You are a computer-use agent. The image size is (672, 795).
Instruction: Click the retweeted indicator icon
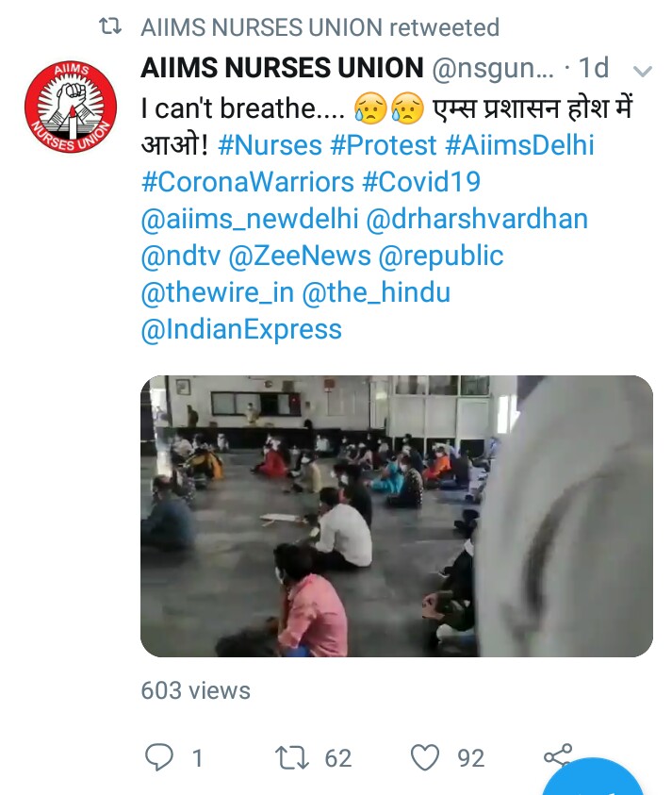coord(110,26)
